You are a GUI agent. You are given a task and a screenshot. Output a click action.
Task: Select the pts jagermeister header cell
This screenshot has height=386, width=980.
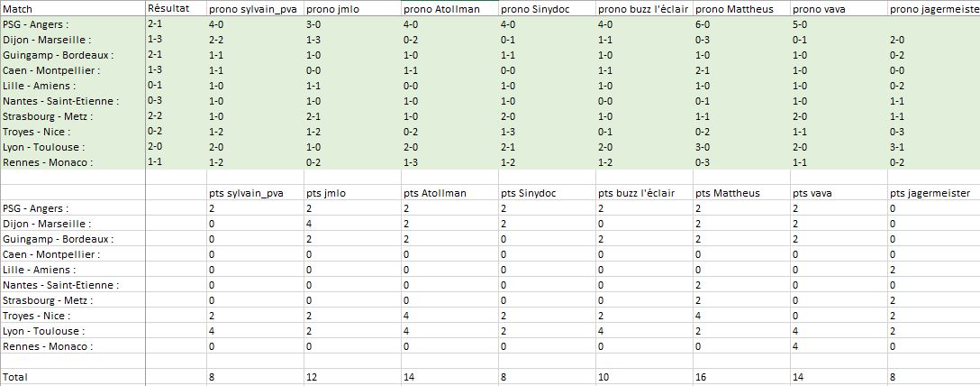pos(933,193)
